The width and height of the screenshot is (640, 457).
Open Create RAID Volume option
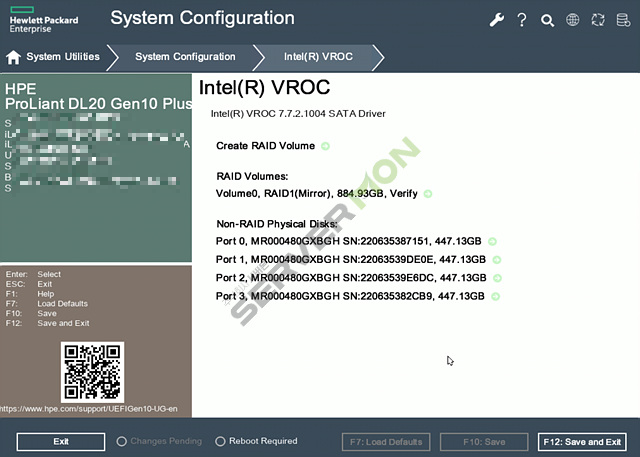(265, 146)
